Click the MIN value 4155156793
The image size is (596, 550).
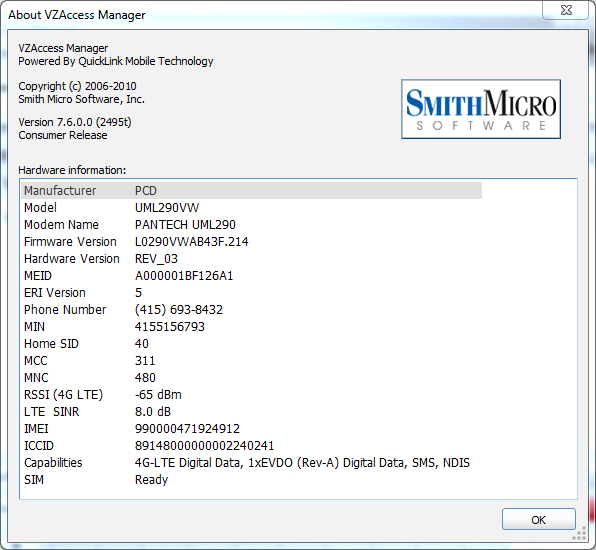click(170, 327)
